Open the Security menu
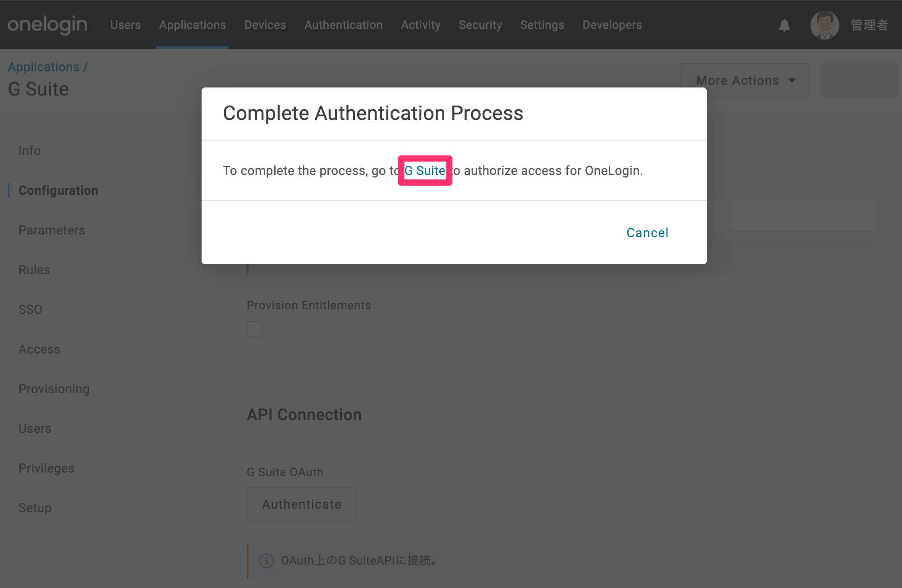The height and width of the screenshot is (588, 902). tap(480, 25)
